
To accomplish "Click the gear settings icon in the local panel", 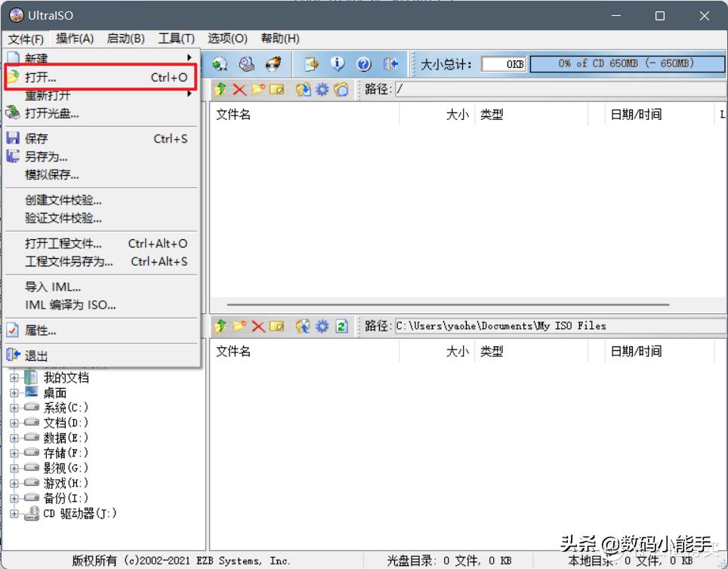I will click(322, 326).
